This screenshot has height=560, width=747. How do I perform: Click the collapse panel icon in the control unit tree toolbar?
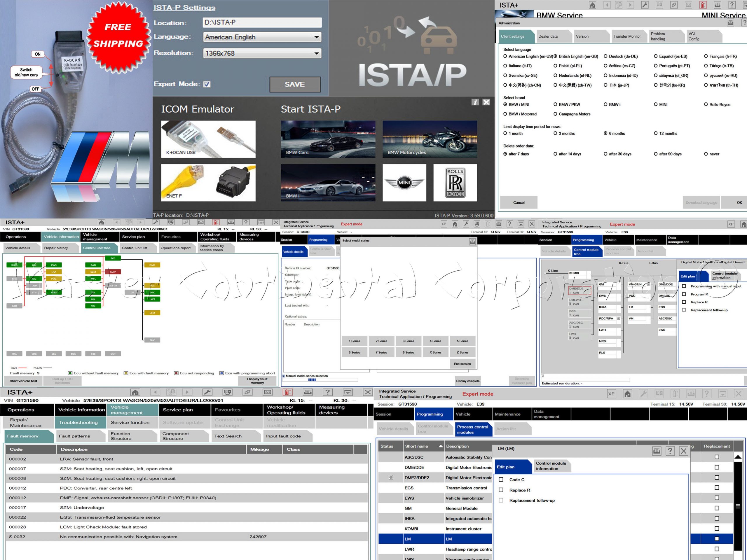[261, 222]
